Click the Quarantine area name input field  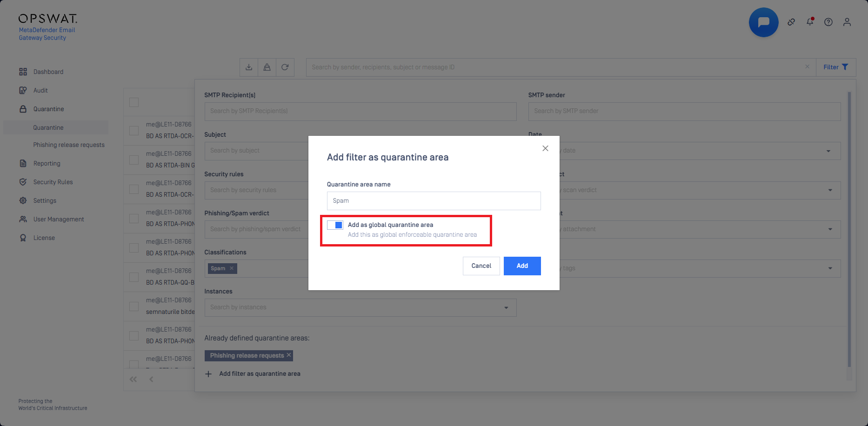point(434,201)
